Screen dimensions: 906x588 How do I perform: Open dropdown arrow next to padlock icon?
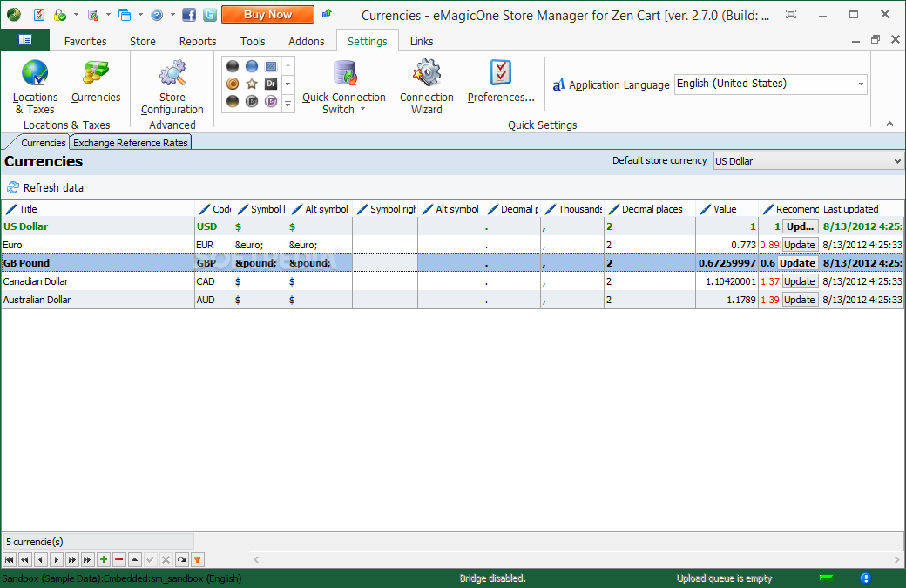pos(76,15)
